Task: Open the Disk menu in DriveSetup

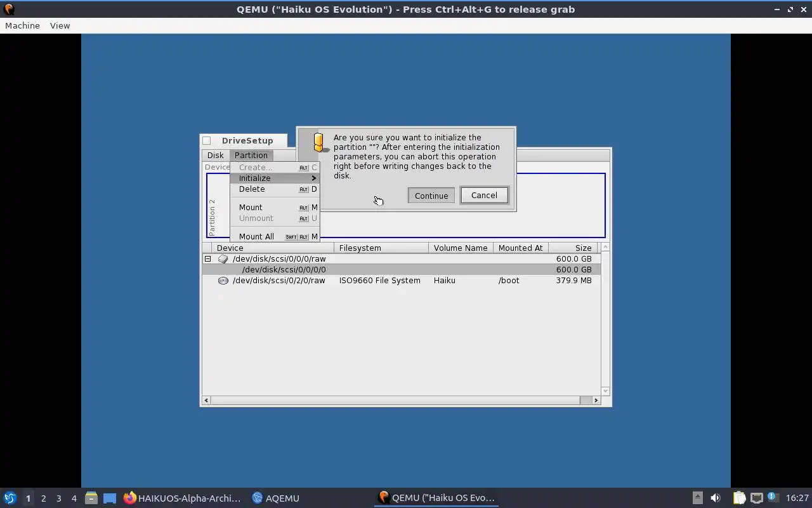Action: pos(215,155)
